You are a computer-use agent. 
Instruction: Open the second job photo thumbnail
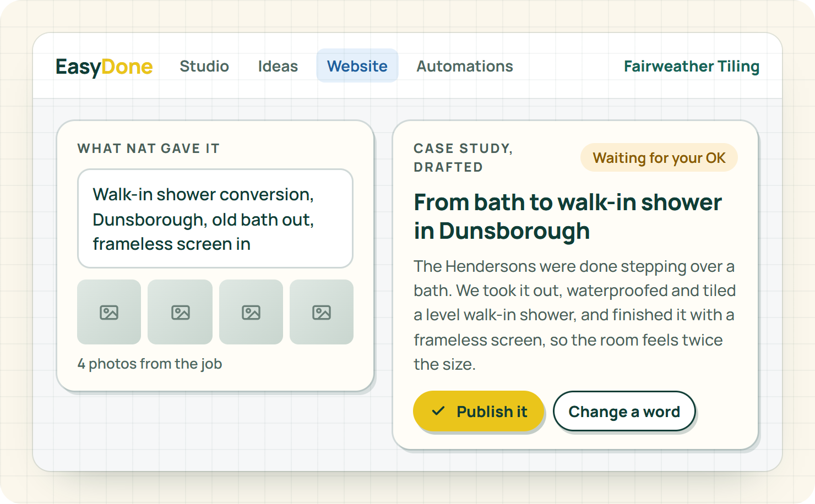180,312
